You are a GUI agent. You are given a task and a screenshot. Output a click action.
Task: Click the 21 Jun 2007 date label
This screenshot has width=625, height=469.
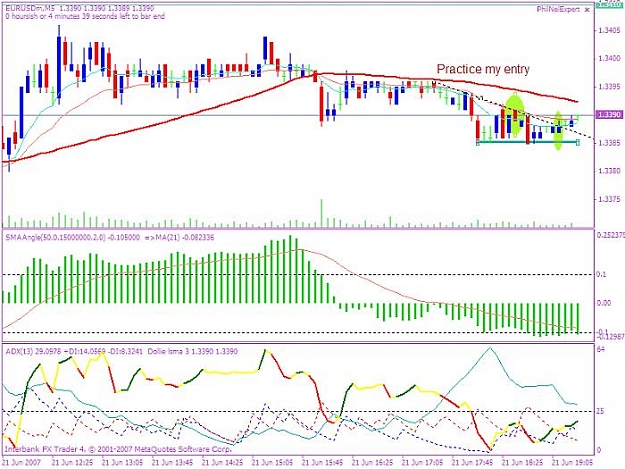point(22,463)
